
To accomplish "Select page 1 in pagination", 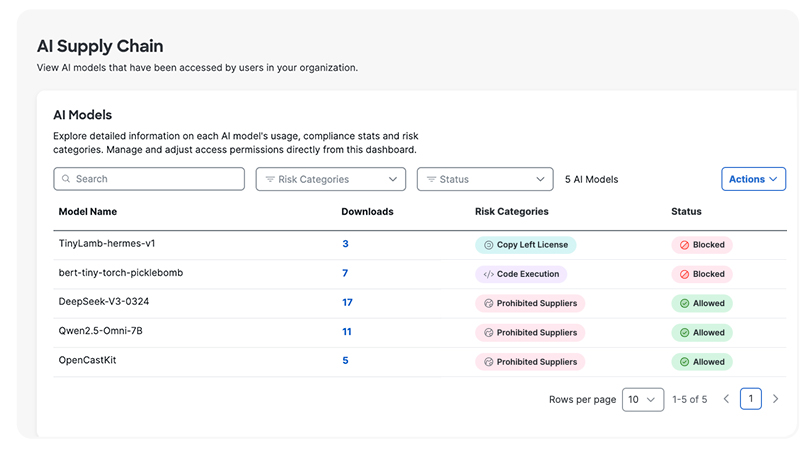I will [751, 399].
